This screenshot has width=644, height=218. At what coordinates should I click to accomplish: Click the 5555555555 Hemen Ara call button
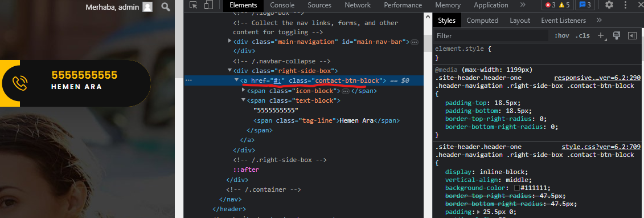point(76,83)
